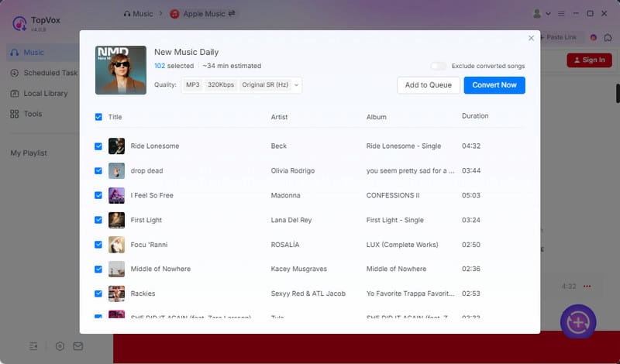620x364 pixels.
Task: Click the Original SR (Hz) tag
Action: 265,85
